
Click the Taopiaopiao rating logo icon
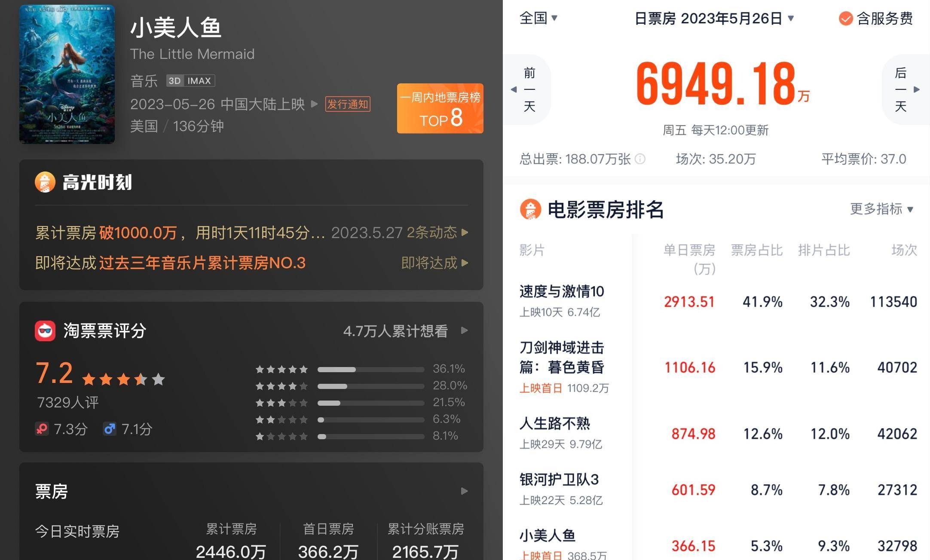pyautogui.click(x=45, y=331)
